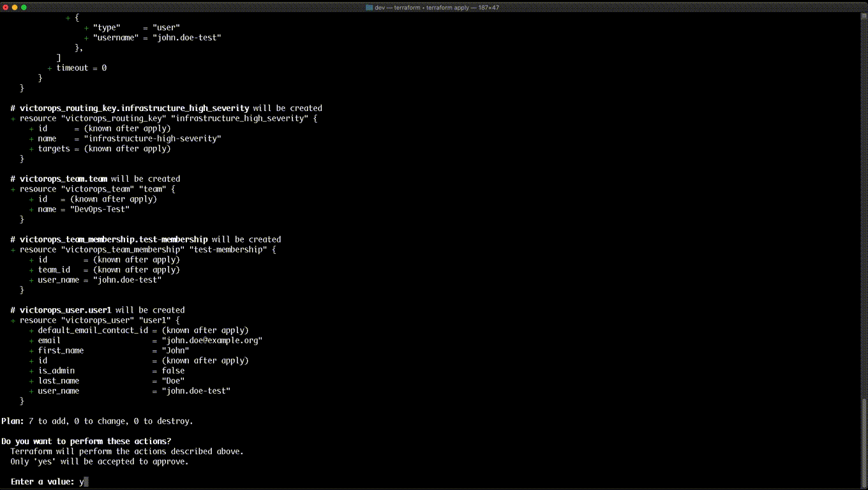868x490 pixels.
Task: Close the terminal window with red button
Action: [x=6, y=7]
